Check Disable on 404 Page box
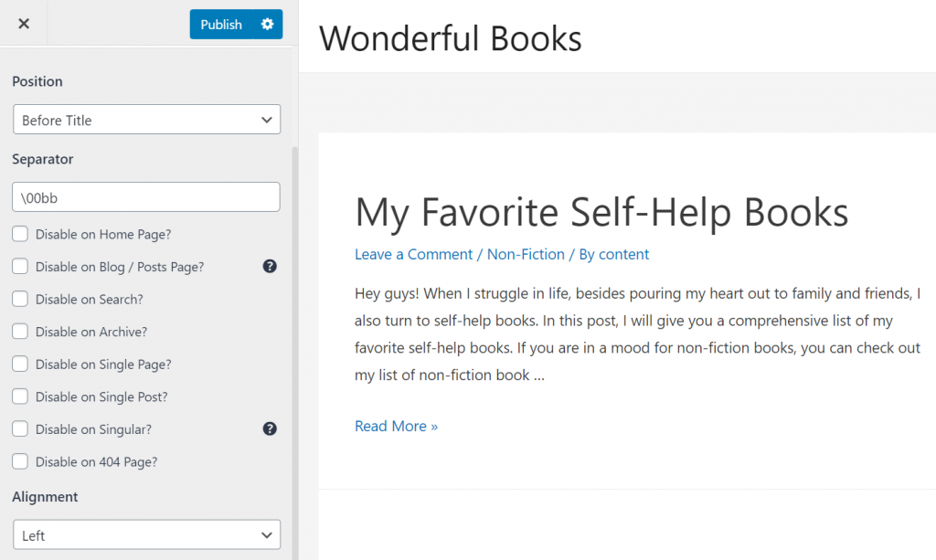 [20, 461]
